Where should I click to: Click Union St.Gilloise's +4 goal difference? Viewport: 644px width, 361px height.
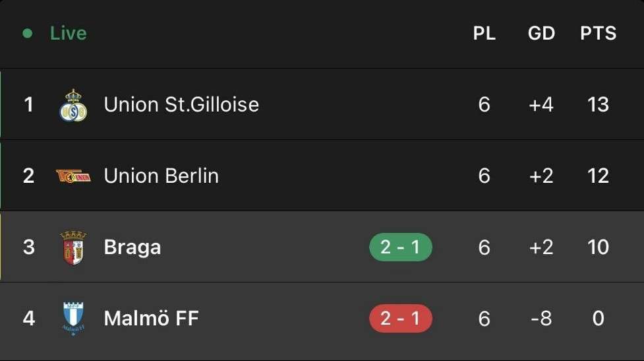tap(541, 105)
